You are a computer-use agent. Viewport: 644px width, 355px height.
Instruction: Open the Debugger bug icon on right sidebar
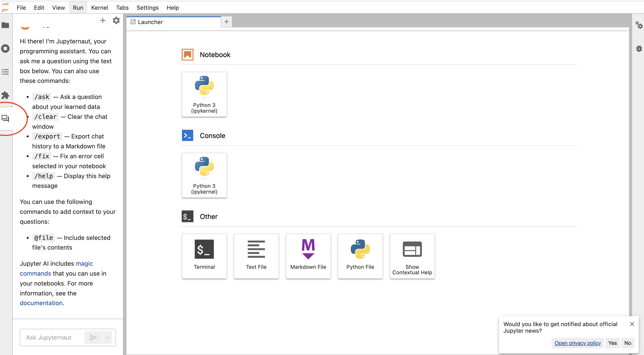pos(639,49)
